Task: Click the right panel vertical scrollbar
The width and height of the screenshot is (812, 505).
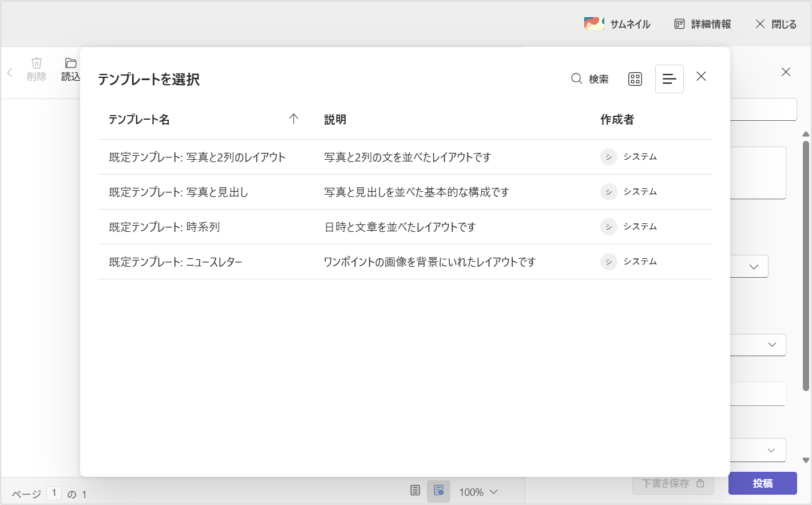Action: 806,266
